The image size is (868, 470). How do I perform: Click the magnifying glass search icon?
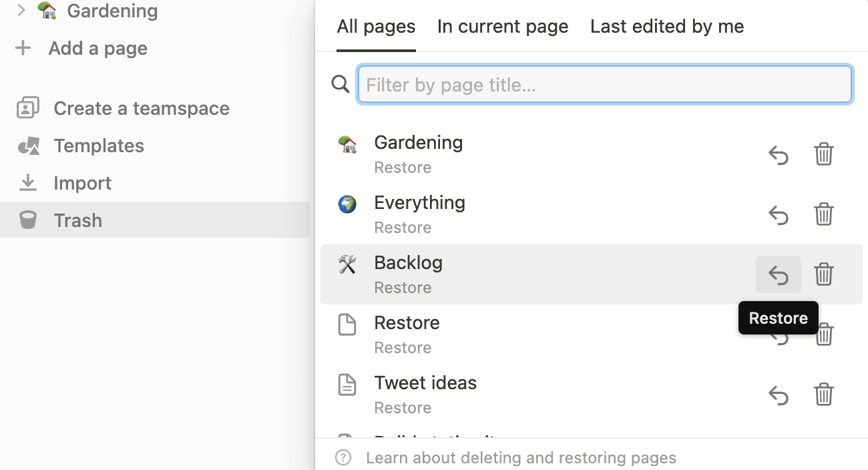click(340, 84)
